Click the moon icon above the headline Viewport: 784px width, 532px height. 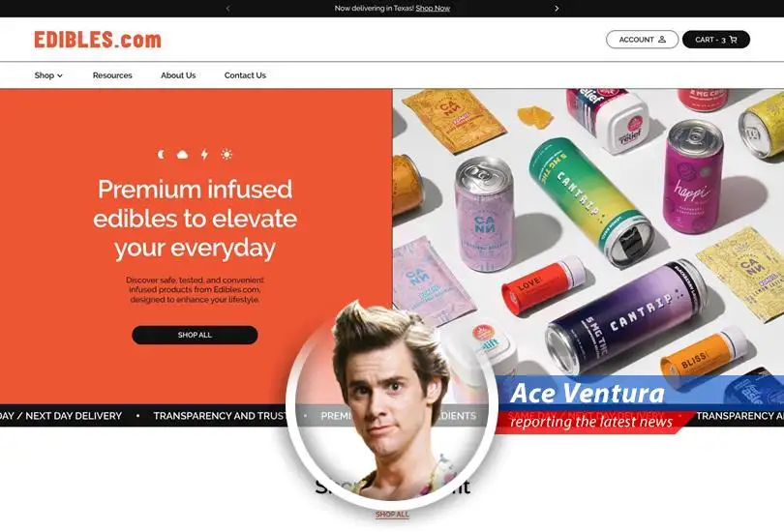161,155
